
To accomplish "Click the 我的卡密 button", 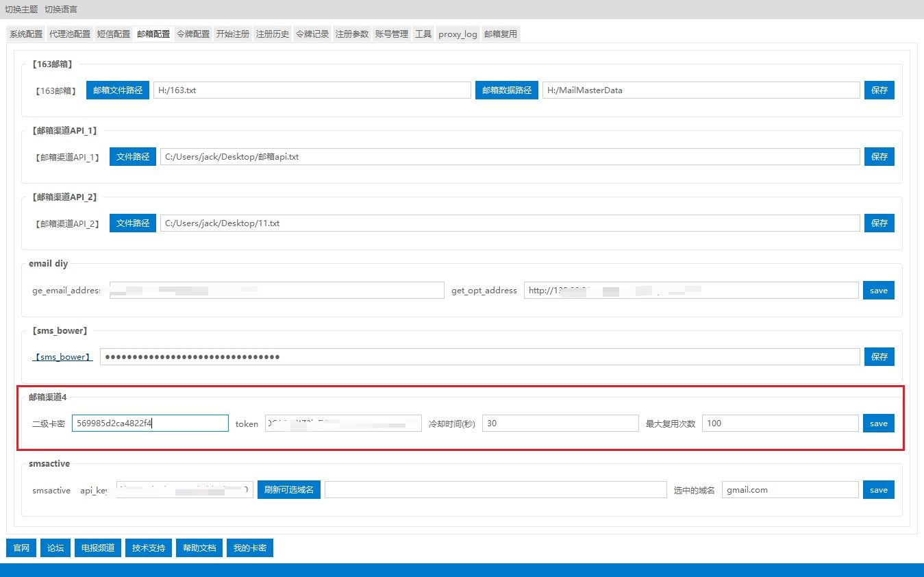I will pyautogui.click(x=250, y=548).
